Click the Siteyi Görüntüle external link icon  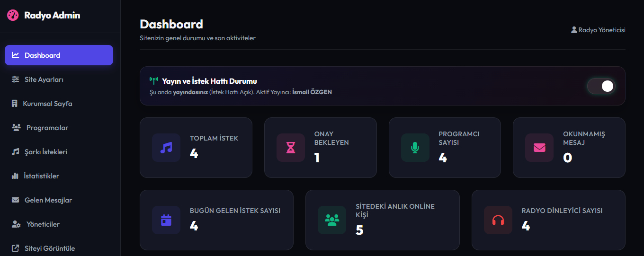[x=16, y=248]
